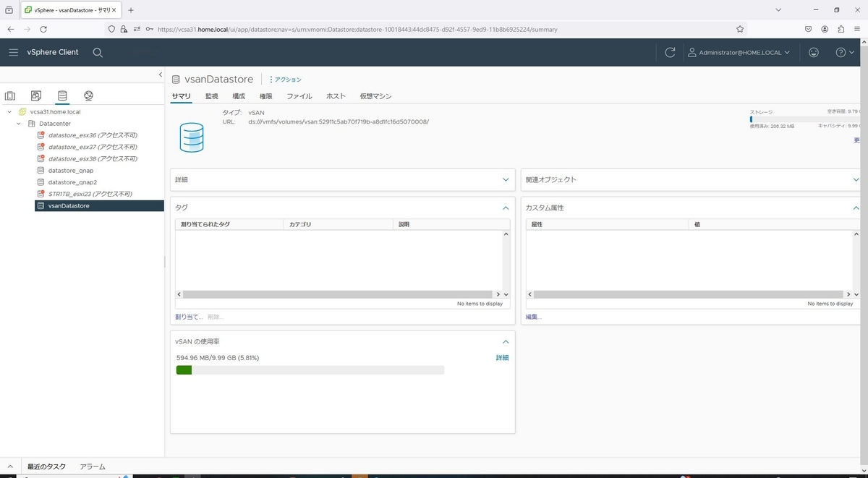This screenshot has height=478, width=868.
Task: Open a new browser tab with plus
Action: click(131, 10)
